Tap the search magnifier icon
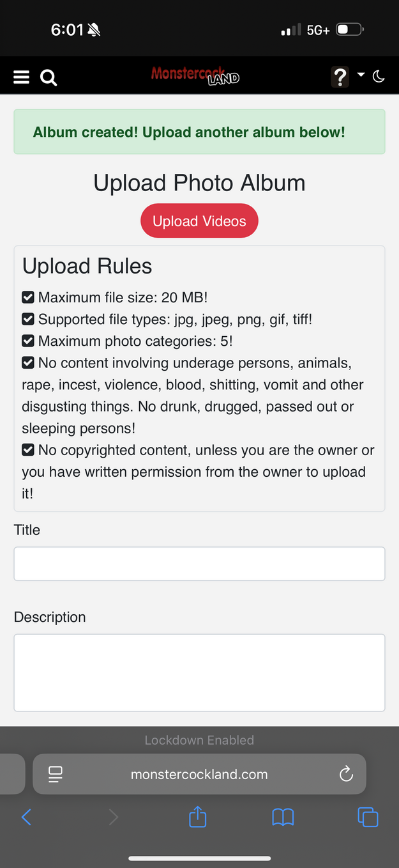Screen dimensions: 399x868 (49, 78)
